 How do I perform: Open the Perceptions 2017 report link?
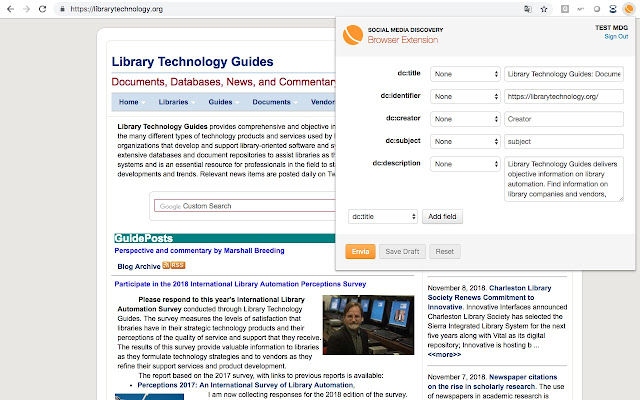coord(246,385)
